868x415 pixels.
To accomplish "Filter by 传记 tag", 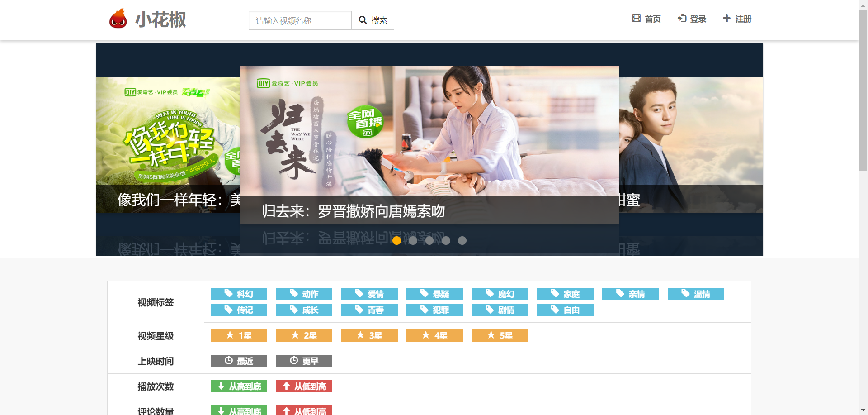I will [x=239, y=310].
